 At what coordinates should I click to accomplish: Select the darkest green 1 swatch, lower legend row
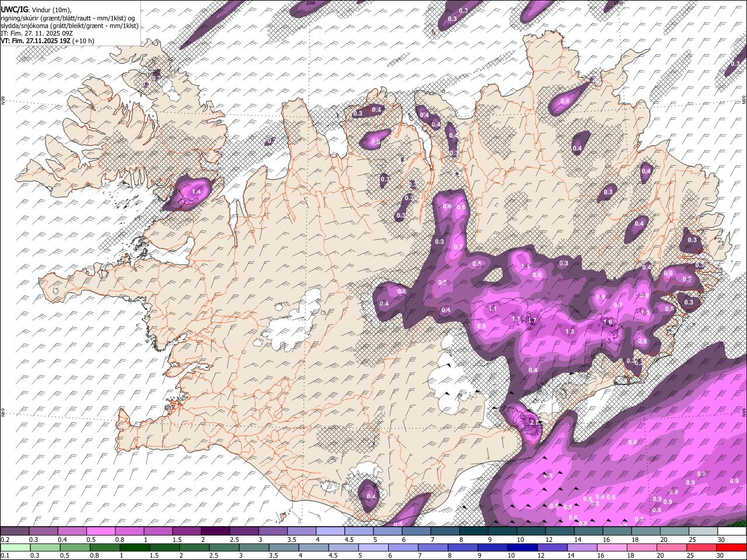[134, 547]
